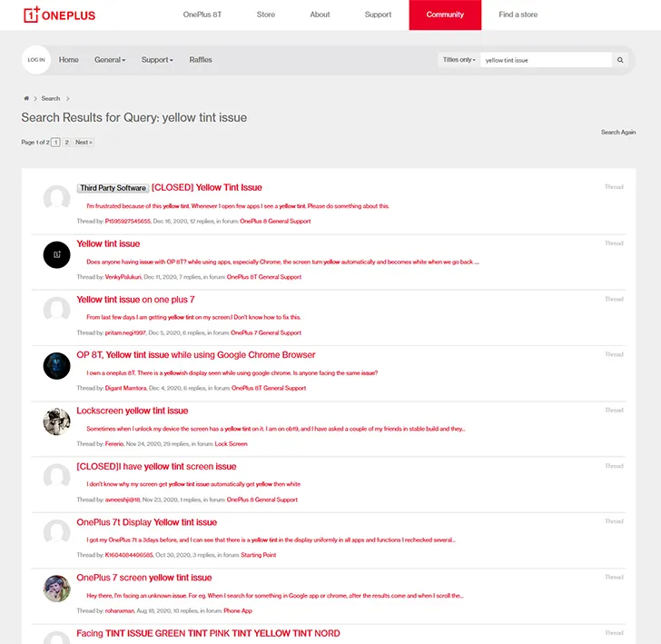Click Search breadcrumb link
Image resolution: width=661 pixels, height=644 pixels.
[51, 98]
